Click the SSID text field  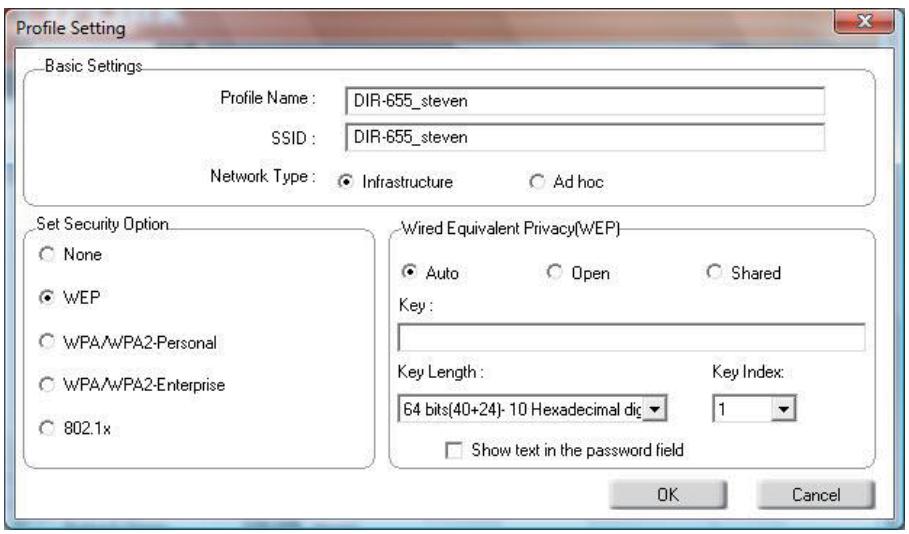[585, 137]
